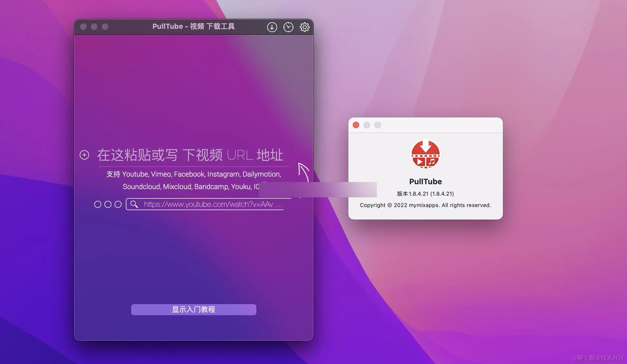Click About window's grey zoom button
The width and height of the screenshot is (627, 364).
point(378,125)
